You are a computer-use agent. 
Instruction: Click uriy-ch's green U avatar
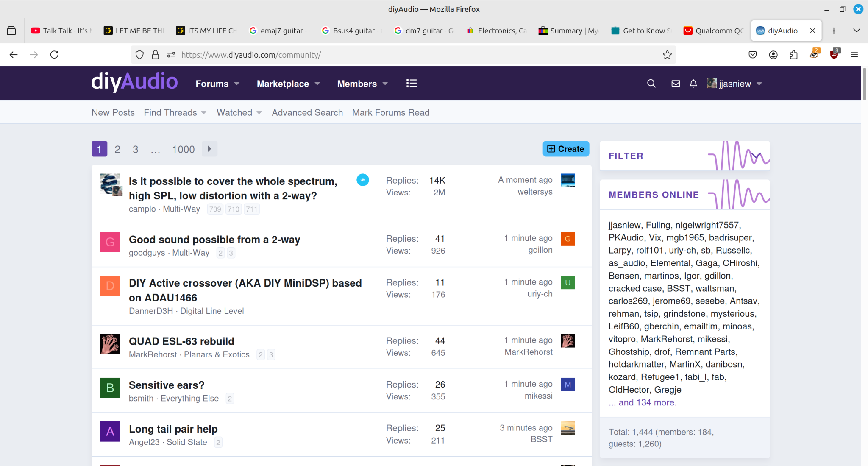tap(568, 282)
